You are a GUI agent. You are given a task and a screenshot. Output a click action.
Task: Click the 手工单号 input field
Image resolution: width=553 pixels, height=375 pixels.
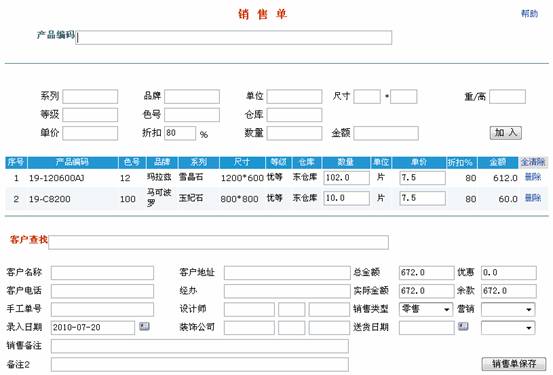[x=102, y=309]
